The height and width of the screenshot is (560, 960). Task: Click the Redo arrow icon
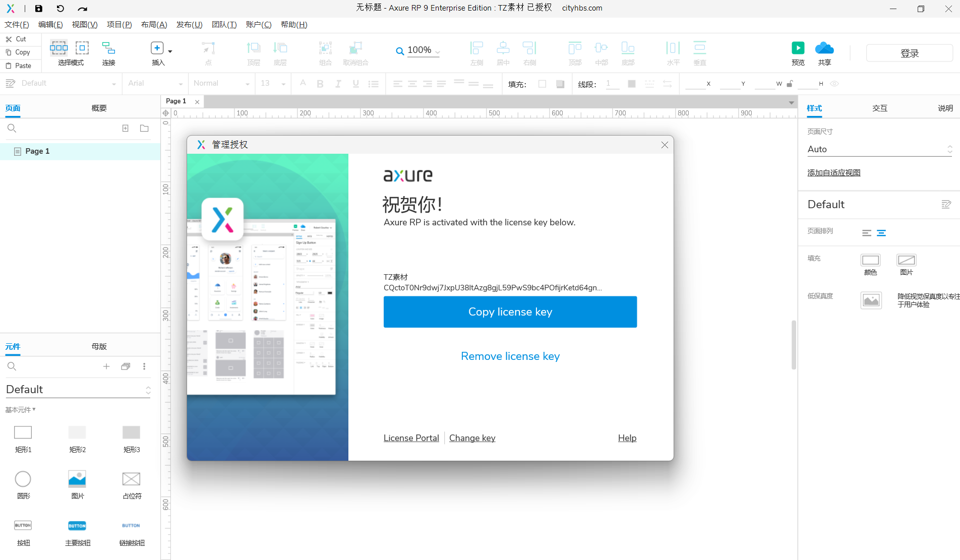click(x=82, y=9)
